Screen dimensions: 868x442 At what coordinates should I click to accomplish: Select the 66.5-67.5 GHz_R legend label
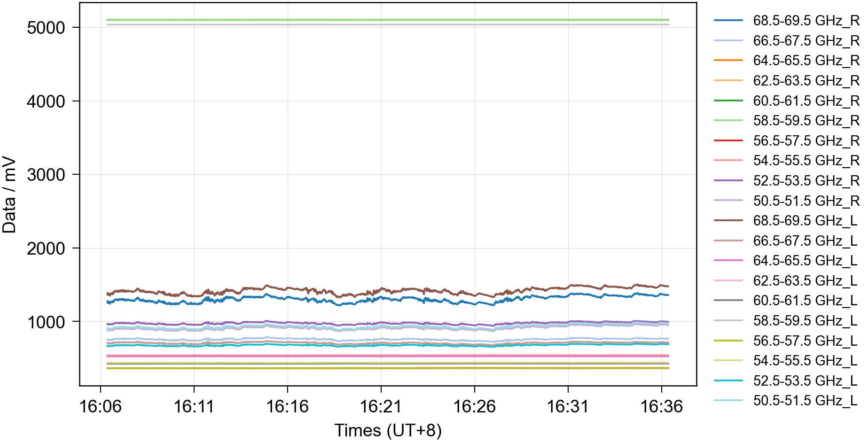[x=805, y=41]
